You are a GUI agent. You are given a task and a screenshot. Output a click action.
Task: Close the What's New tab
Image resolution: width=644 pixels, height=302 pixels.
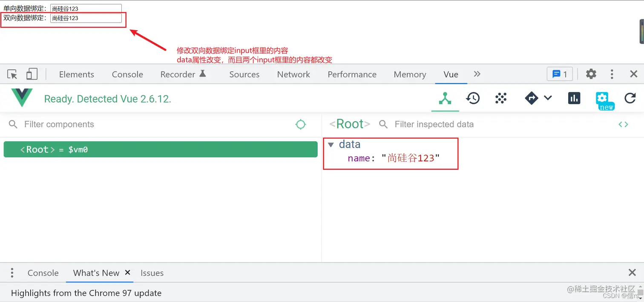point(127,273)
